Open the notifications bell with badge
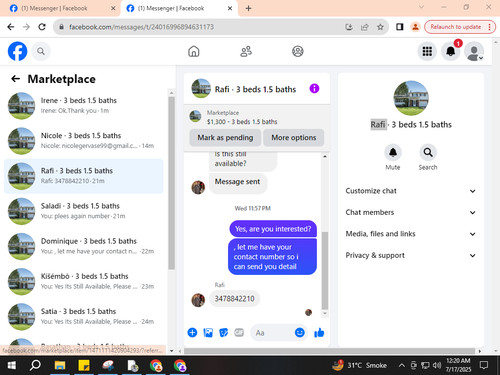Screen dimensions: 500x375 coord(451,51)
